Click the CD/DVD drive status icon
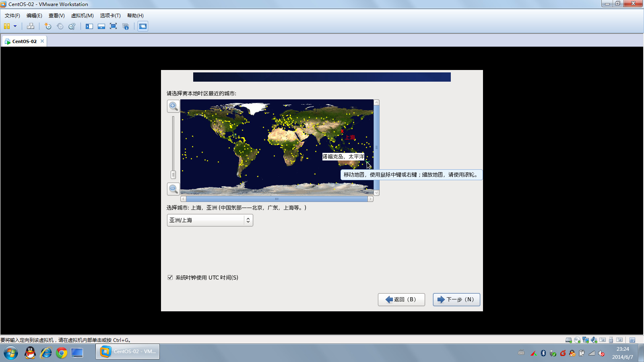Image resolution: width=644 pixels, height=362 pixels. click(577, 340)
